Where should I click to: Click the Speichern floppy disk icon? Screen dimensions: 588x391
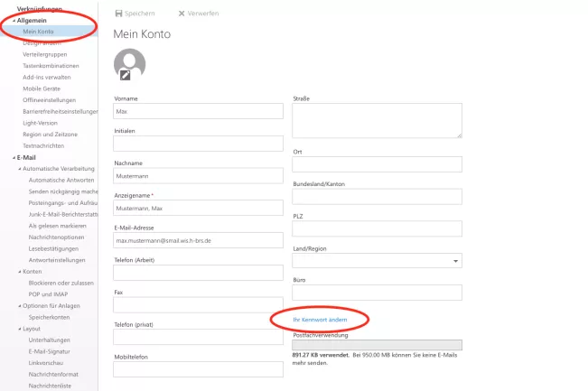point(120,14)
